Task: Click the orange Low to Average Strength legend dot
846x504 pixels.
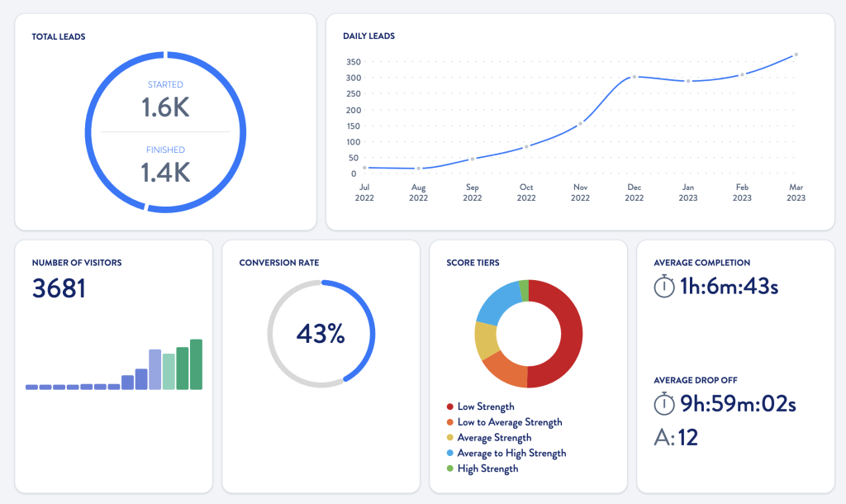Action: [x=450, y=422]
